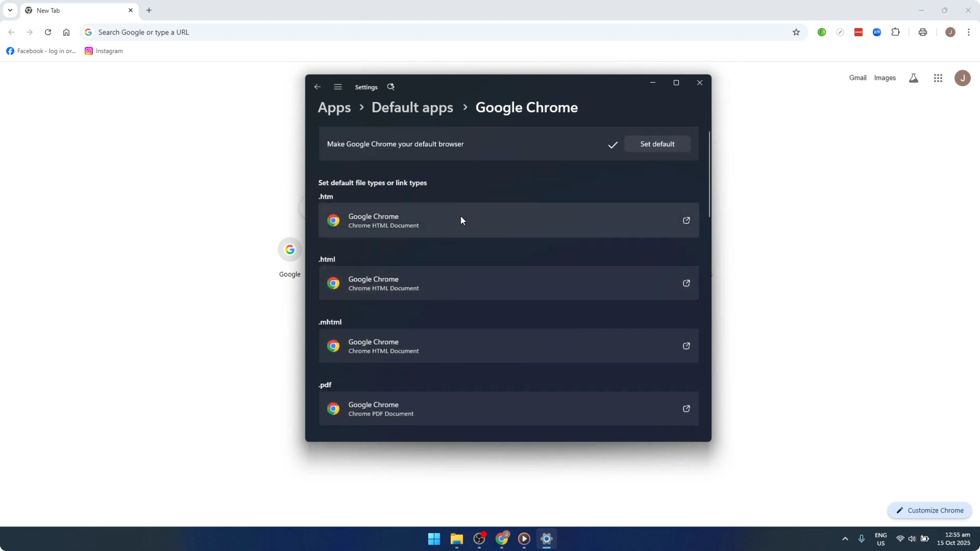
Task: Open Images link on New Tab page
Action: pyautogui.click(x=884, y=78)
